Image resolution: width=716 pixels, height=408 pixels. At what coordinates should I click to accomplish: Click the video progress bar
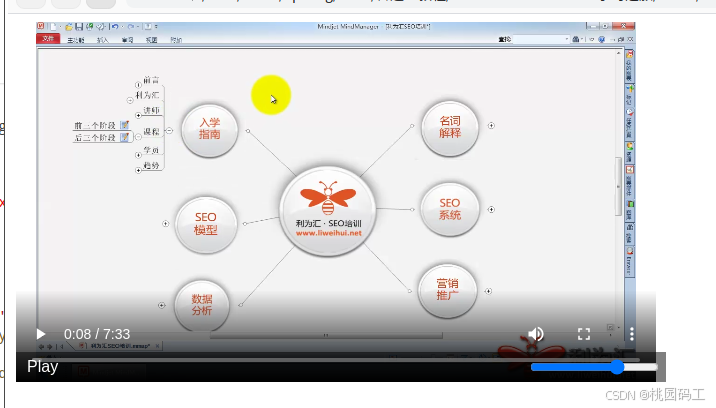[336, 360]
